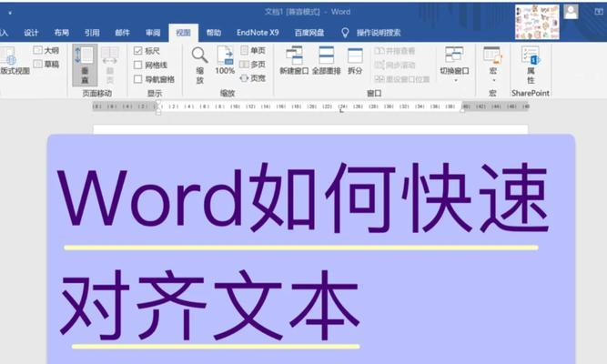Open Quick Access Toolbar customize arrow
Screen dimensions: 607x364
tap(10, 13)
